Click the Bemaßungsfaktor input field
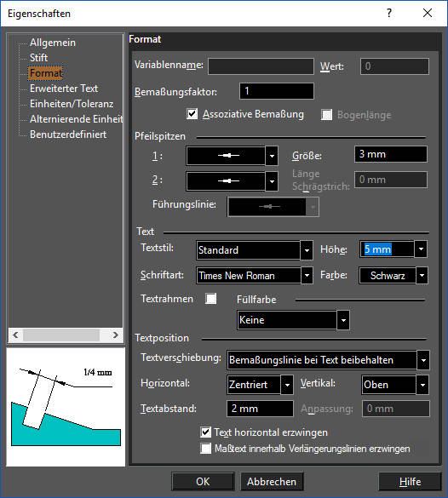Screen dimensions: 448x498 click(x=277, y=91)
